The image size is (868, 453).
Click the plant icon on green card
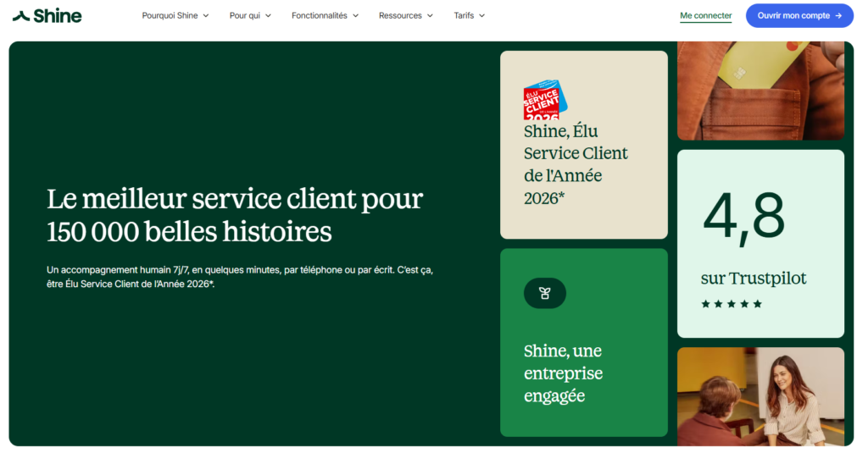click(545, 293)
